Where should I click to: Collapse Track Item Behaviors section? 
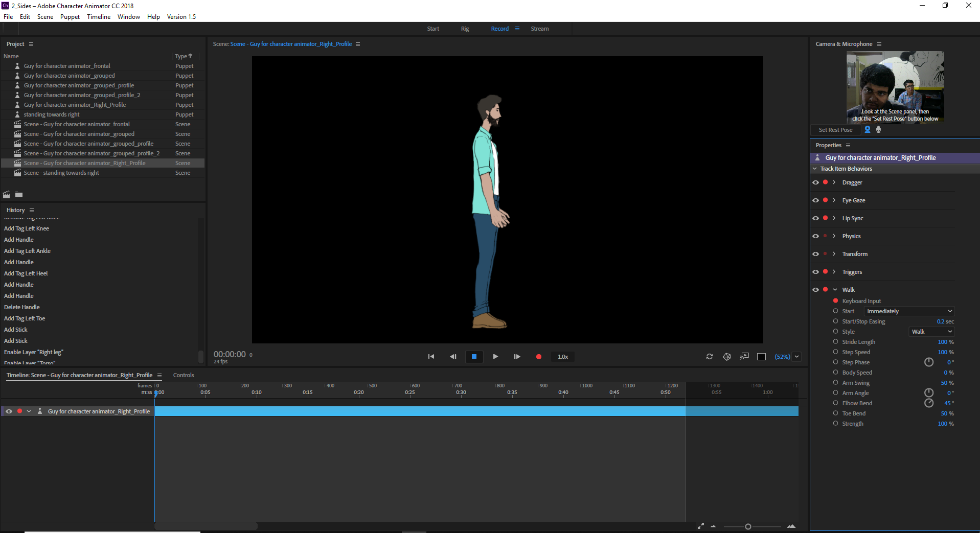(814, 169)
